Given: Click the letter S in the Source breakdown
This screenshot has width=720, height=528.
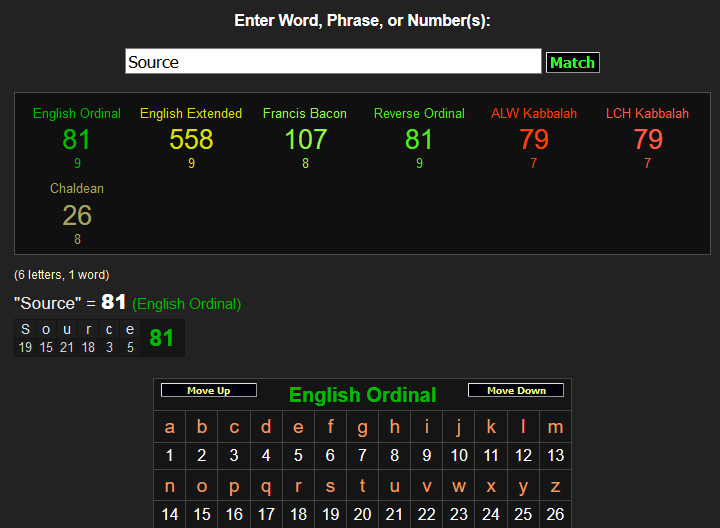Looking at the screenshot, I should click(26, 330).
